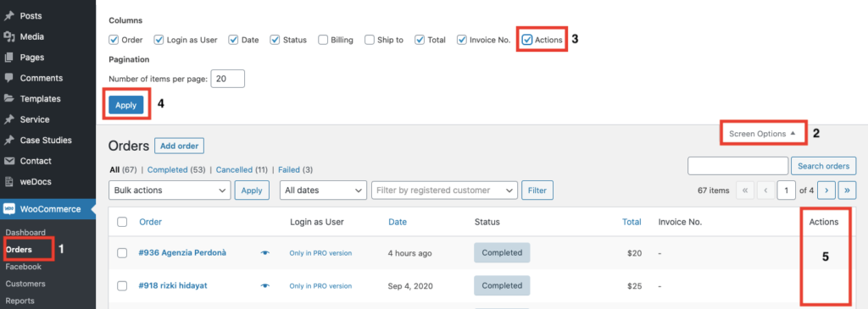Tick the Ship to column checkbox
This screenshot has height=309, width=868.
(370, 40)
